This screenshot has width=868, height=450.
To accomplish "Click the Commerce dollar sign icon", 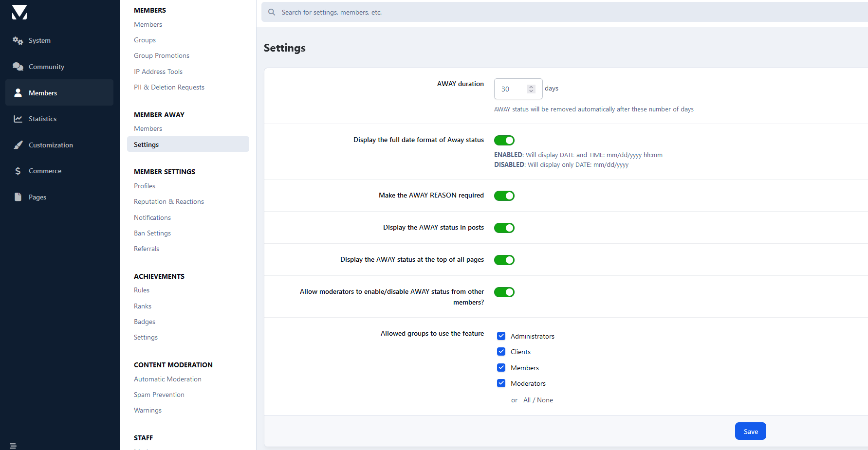I will click(x=18, y=171).
